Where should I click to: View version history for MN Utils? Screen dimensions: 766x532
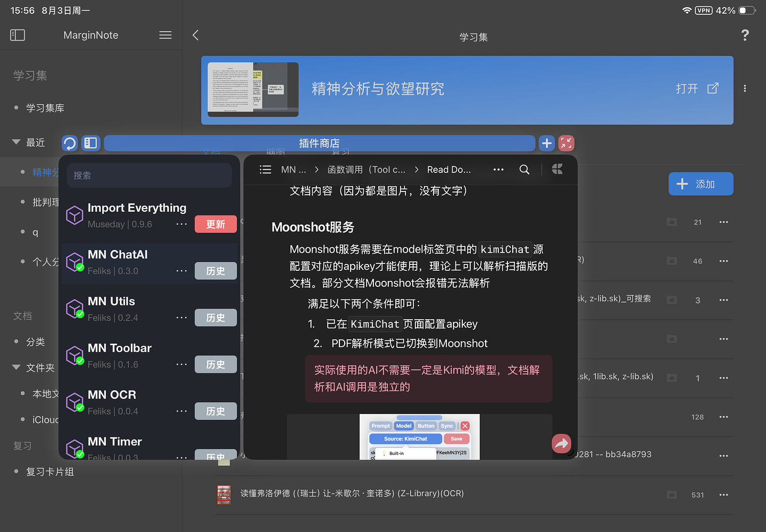[x=215, y=318]
